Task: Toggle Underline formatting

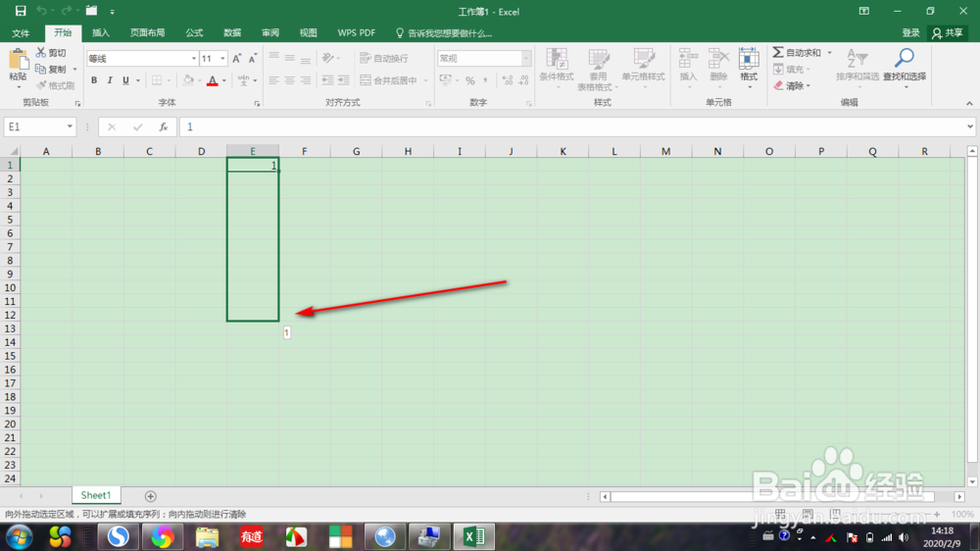Action: (125, 80)
